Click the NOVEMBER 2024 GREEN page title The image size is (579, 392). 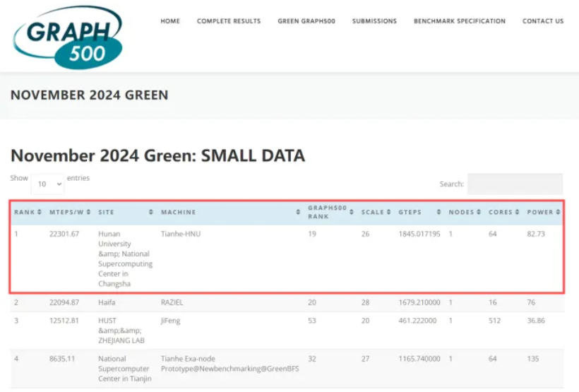(90, 95)
